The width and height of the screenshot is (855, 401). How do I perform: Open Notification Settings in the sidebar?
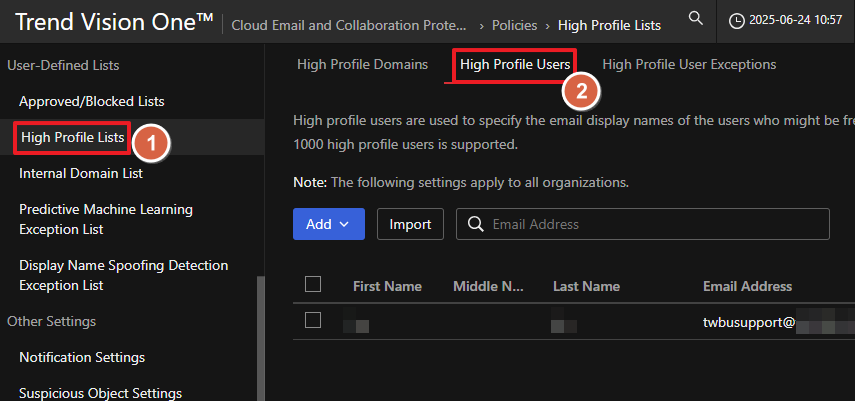pos(82,357)
